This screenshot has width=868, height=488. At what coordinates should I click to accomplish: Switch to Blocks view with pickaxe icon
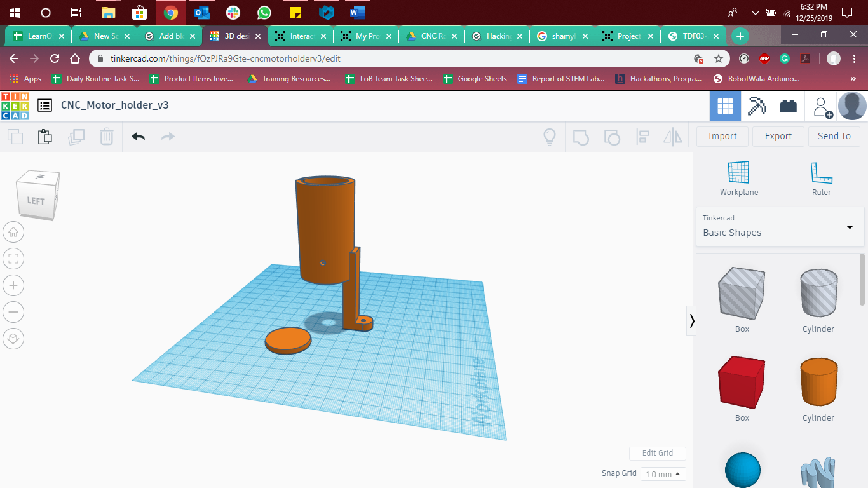[x=757, y=105]
